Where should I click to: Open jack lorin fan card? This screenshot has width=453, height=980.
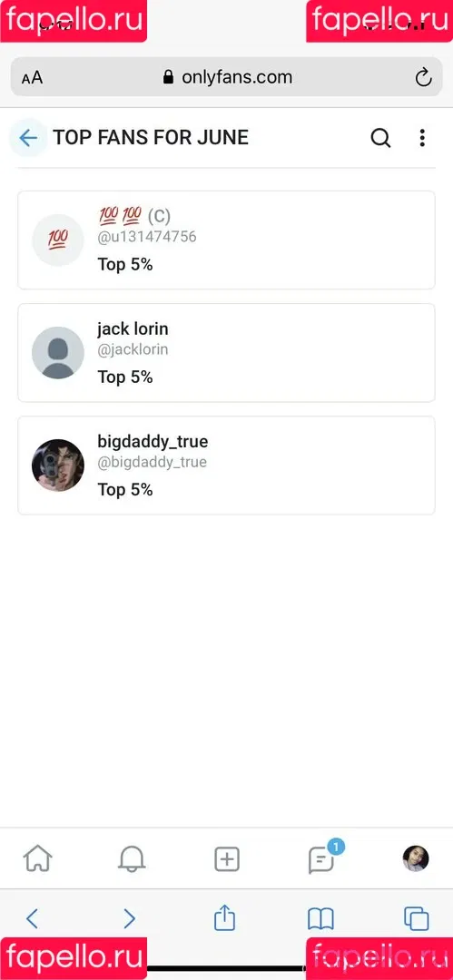coord(227,352)
